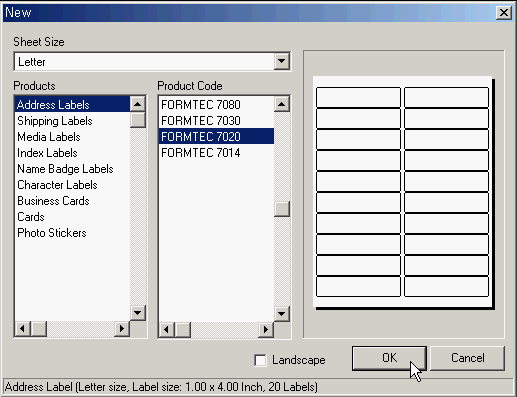Confirm with the OK button
Screen dimensions: 517x397
[389, 358]
